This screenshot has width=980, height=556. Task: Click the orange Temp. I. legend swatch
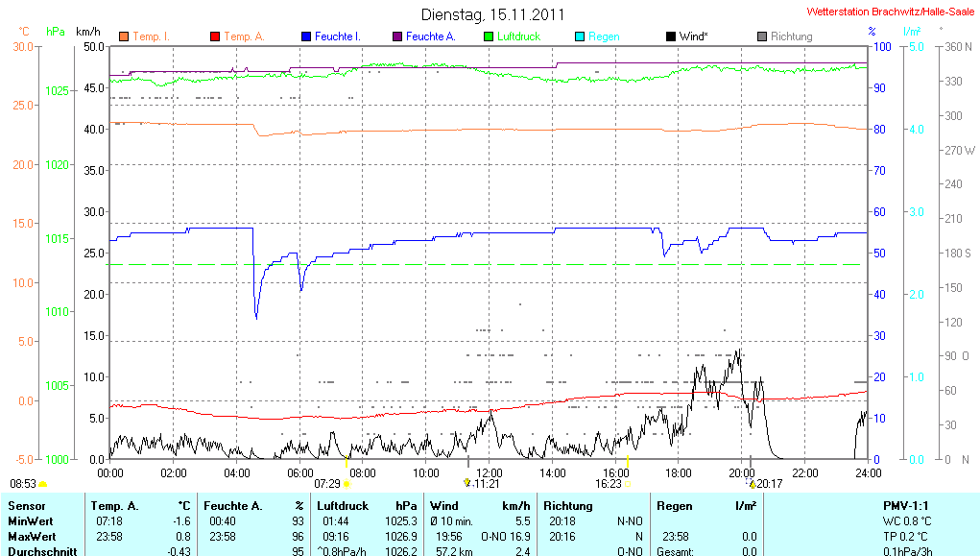pos(124,36)
